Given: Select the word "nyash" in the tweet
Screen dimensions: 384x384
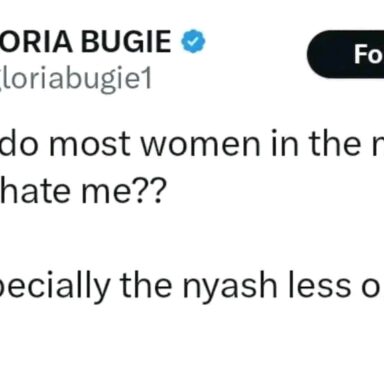Looking at the screenshot, I should point(230,287).
